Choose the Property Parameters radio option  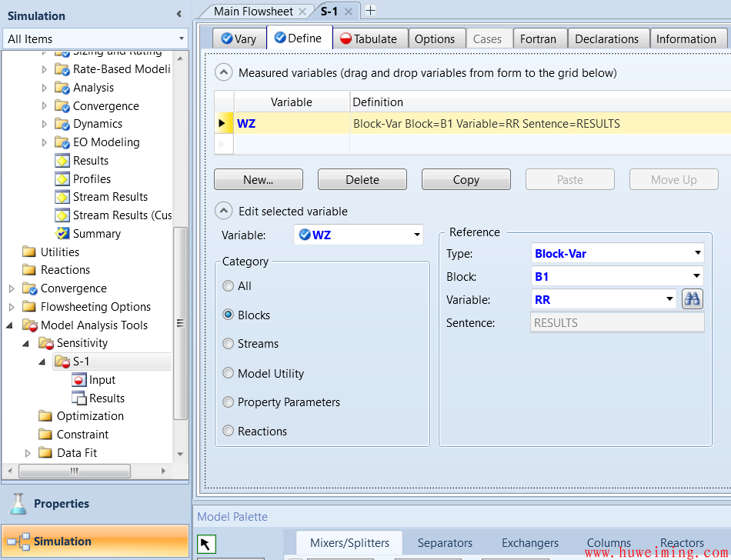tap(228, 402)
